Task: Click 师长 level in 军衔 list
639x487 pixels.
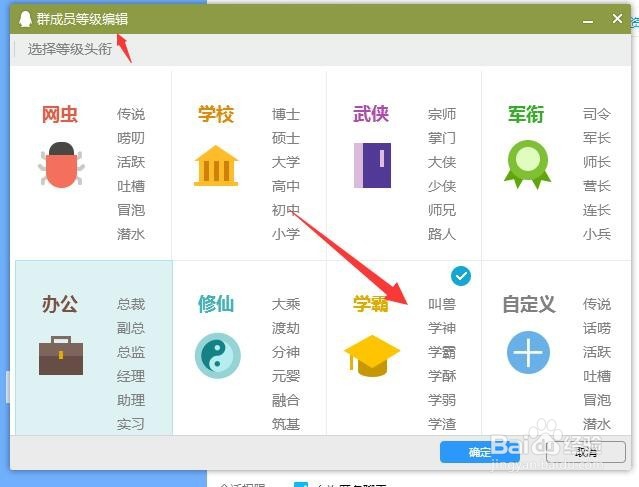Action: [597, 162]
